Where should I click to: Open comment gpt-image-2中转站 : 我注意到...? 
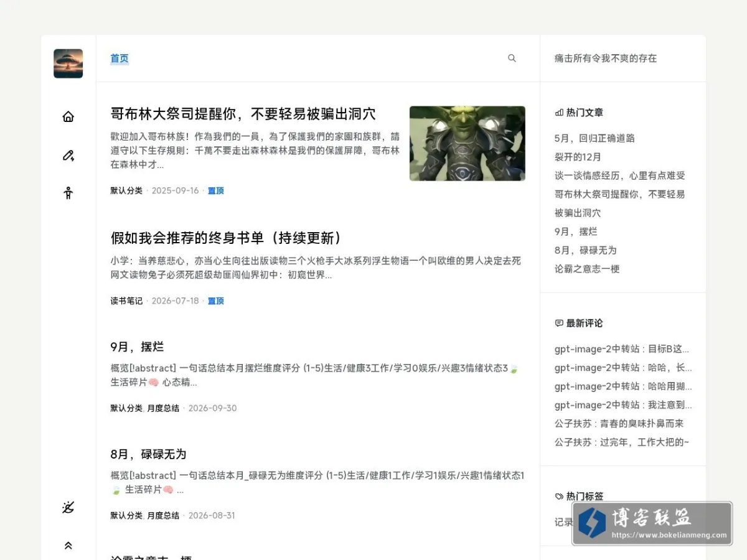tap(623, 405)
